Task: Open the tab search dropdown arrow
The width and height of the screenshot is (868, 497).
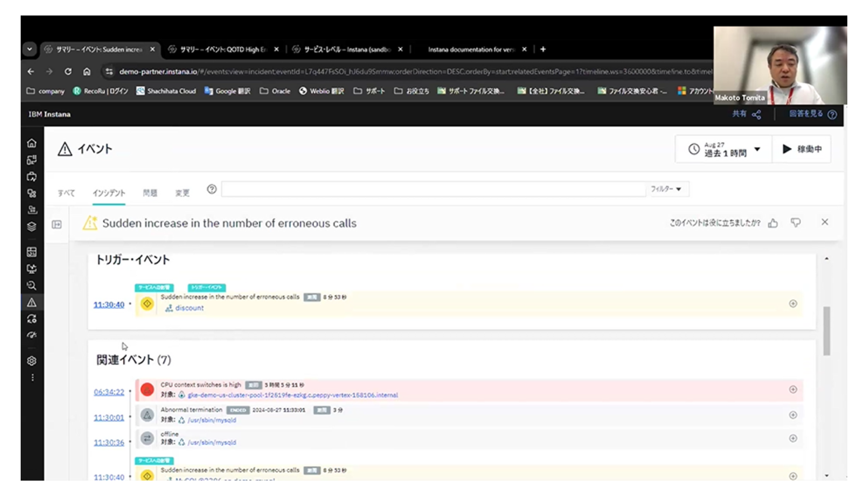Action: (x=30, y=49)
